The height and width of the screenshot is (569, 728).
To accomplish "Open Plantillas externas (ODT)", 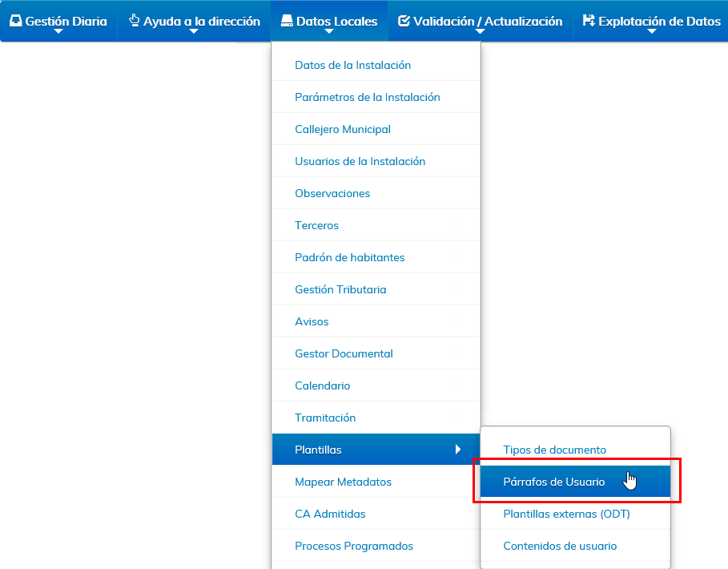I will 566,514.
